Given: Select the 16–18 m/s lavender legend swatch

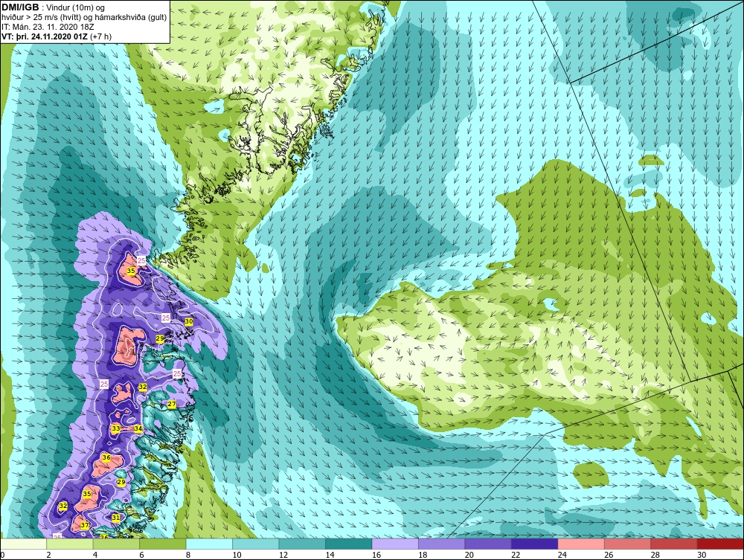Looking at the screenshot, I should [395, 544].
